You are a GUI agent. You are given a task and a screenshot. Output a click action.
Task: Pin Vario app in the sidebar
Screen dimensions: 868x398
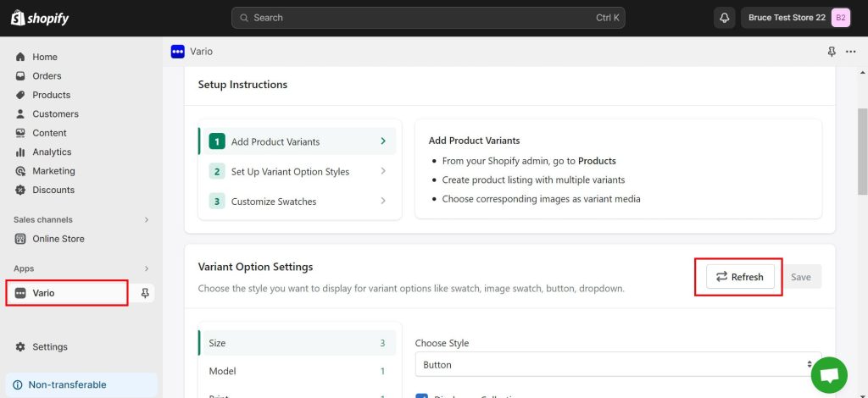pyautogui.click(x=145, y=293)
